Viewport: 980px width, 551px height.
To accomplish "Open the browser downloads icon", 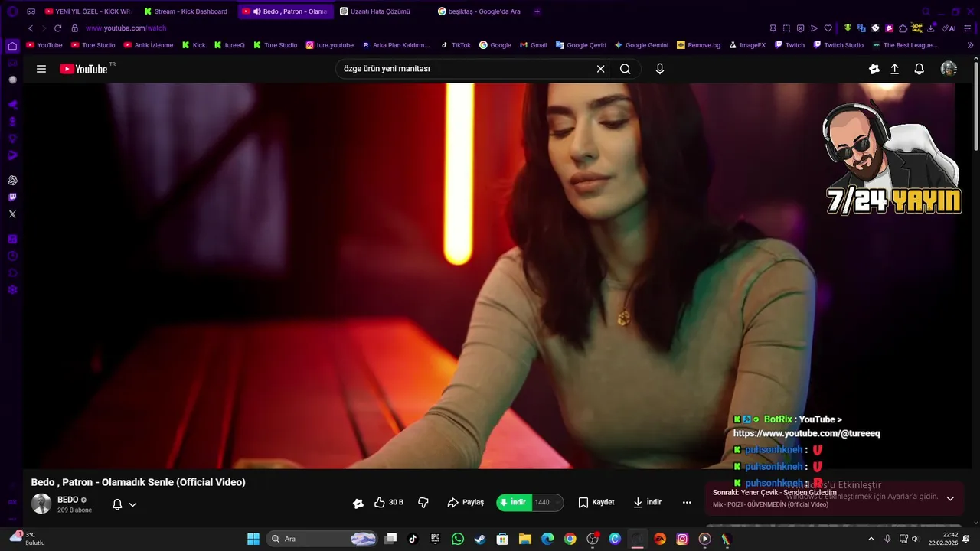I will (x=930, y=28).
